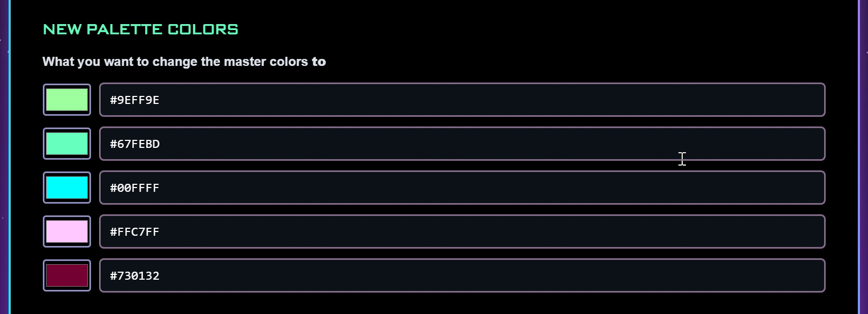Select the #FFC7FF hex input box
868x314 pixels.
[x=462, y=231]
